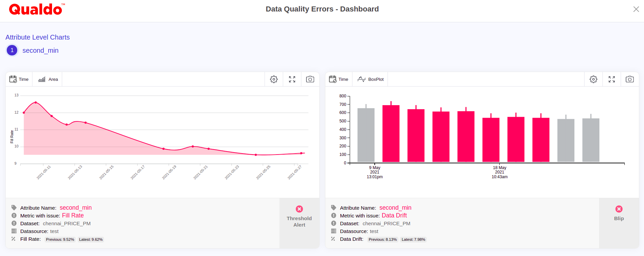The image size is (644, 256).
Task: Click Latest: 7.98% data drift badge
Action: 414,239
